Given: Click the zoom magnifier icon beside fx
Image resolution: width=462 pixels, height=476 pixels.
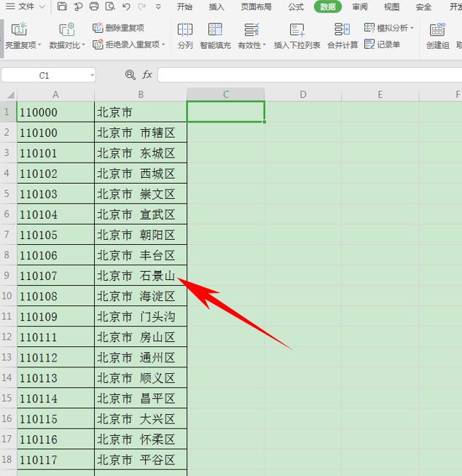Looking at the screenshot, I should pyautogui.click(x=130, y=74).
